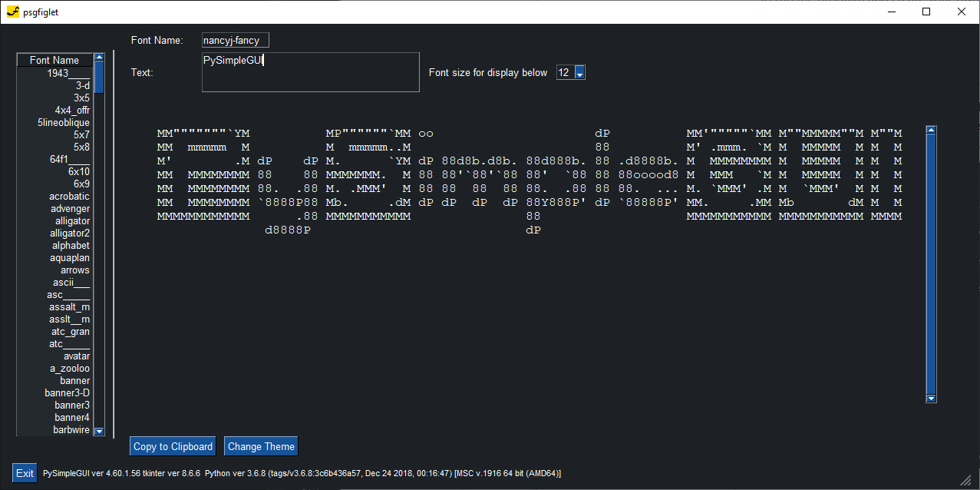Click the Change Theme button
Image resolution: width=980 pixels, height=490 pixels.
tap(261, 446)
